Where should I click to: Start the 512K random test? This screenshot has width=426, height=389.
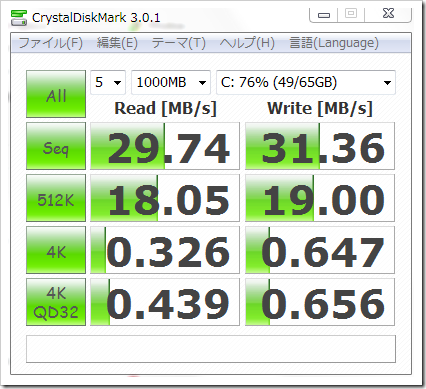pos(56,198)
